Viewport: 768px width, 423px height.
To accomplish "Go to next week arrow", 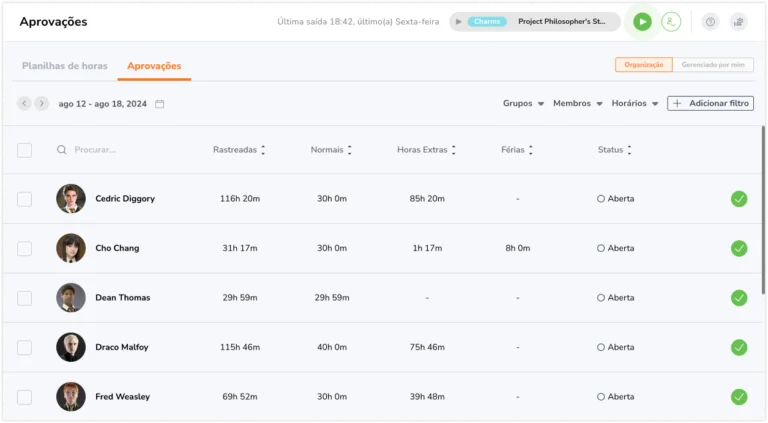I will point(42,103).
